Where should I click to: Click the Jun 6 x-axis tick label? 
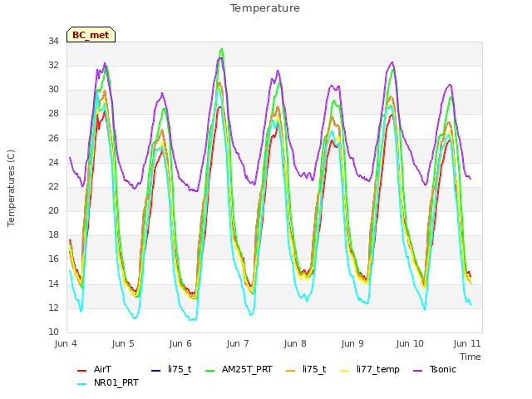tap(180, 343)
